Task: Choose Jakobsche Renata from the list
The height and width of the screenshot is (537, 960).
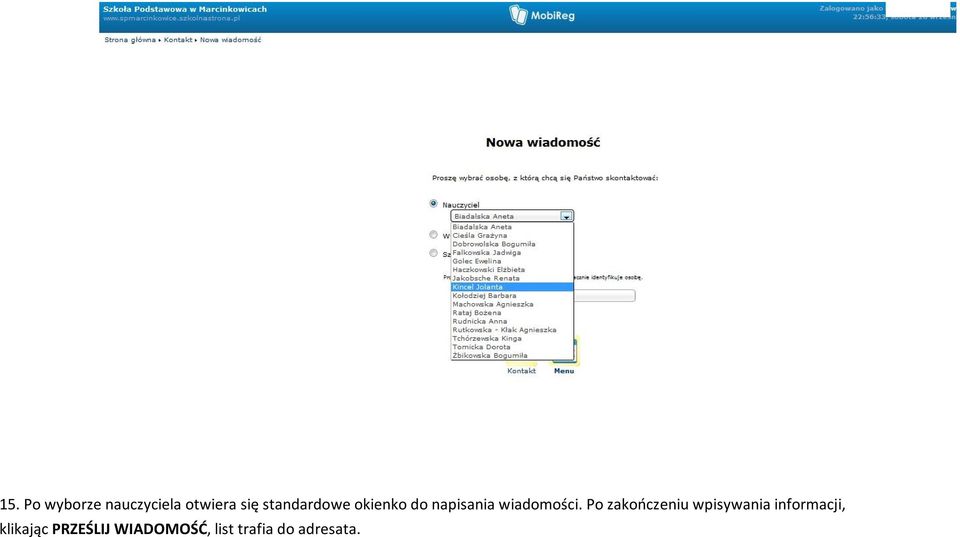Action: tap(512, 279)
